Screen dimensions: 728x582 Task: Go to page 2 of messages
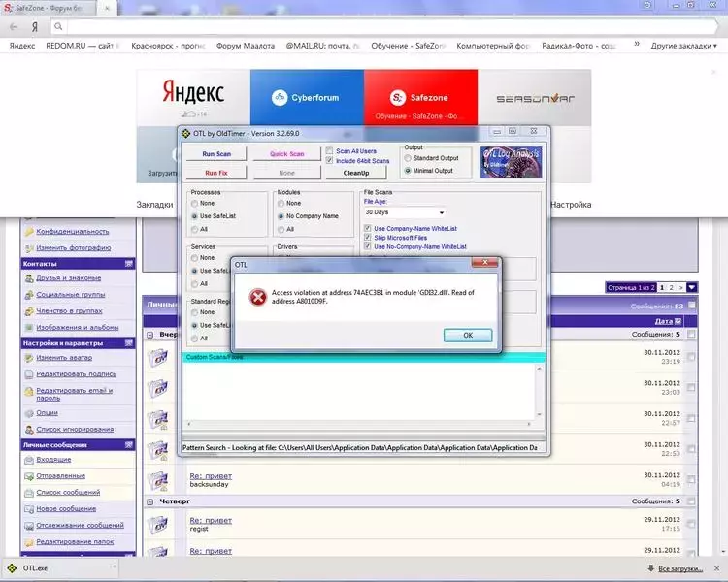click(x=671, y=288)
